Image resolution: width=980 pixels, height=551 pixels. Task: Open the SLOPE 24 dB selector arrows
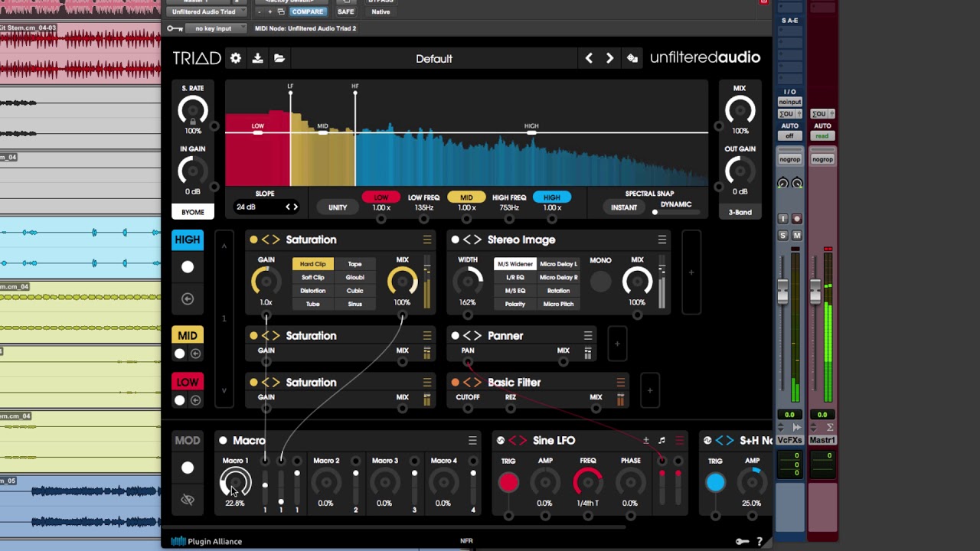[x=292, y=207]
